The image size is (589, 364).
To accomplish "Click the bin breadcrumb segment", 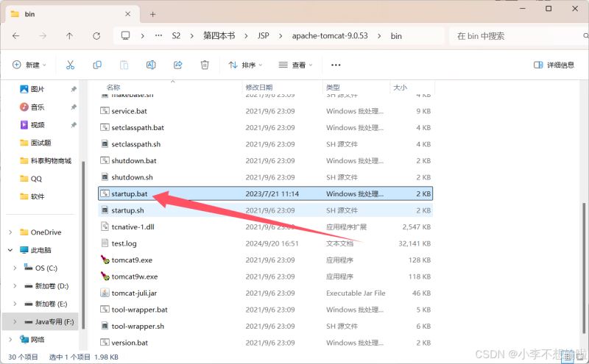I will 396,36.
